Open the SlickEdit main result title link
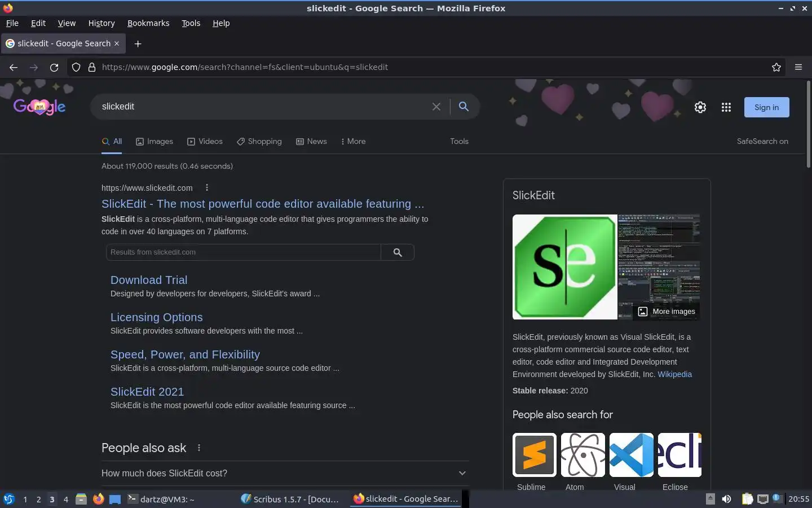Image resolution: width=812 pixels, height=508 pixels. (x=263, y=204)
